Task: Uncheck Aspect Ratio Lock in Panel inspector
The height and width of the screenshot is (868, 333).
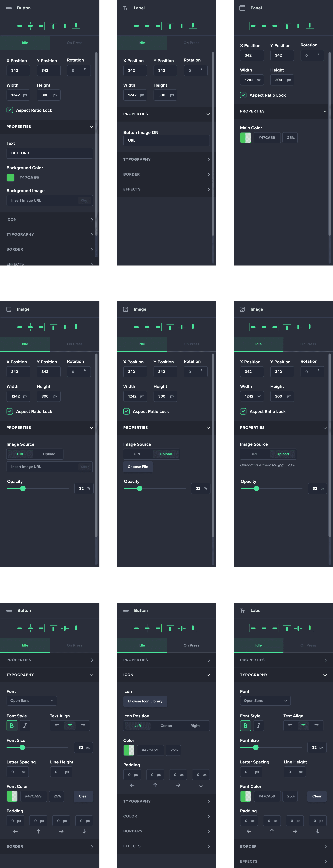Action: point(243,95)
